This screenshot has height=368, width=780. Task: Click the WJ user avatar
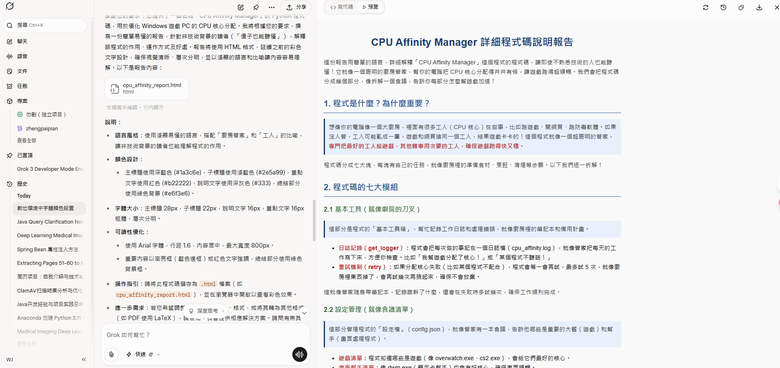(x=9, y=359)
